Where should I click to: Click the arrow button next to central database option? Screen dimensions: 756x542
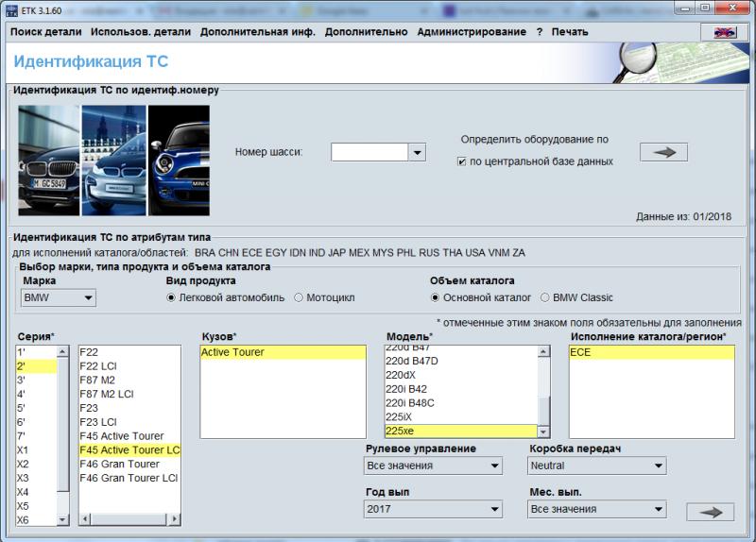pos(663,153)
